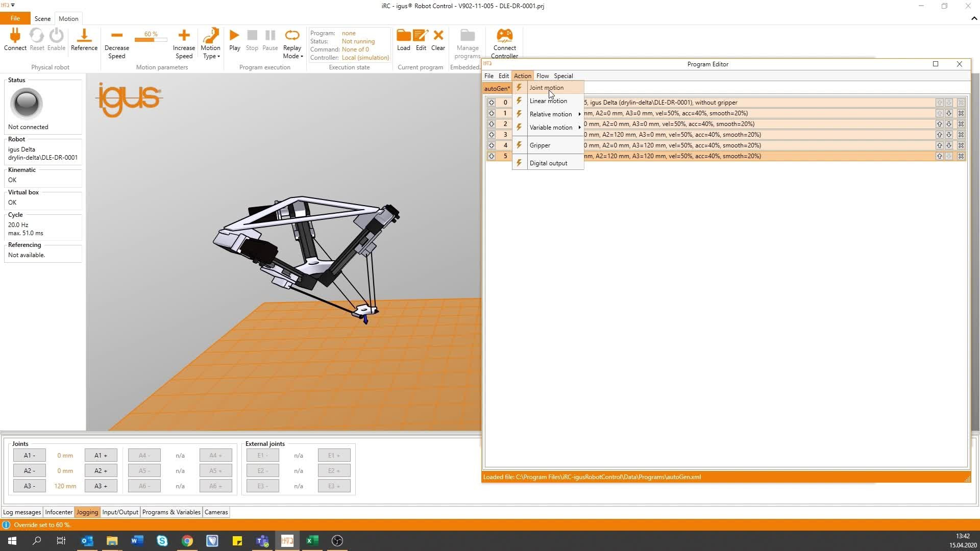The height and width of the screenshot is (551, 980).
Task: Click the Connect plug icon
Action: point(15,36)
